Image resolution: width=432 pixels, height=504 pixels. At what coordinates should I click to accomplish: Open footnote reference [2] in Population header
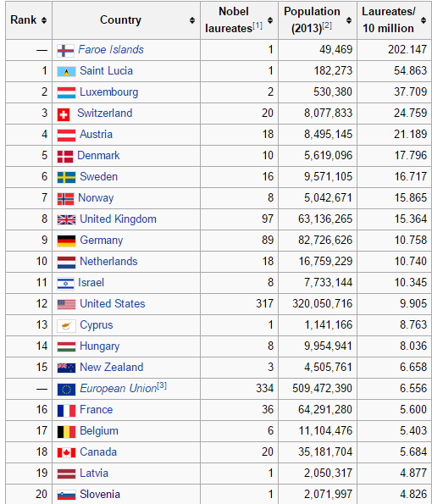327,25
